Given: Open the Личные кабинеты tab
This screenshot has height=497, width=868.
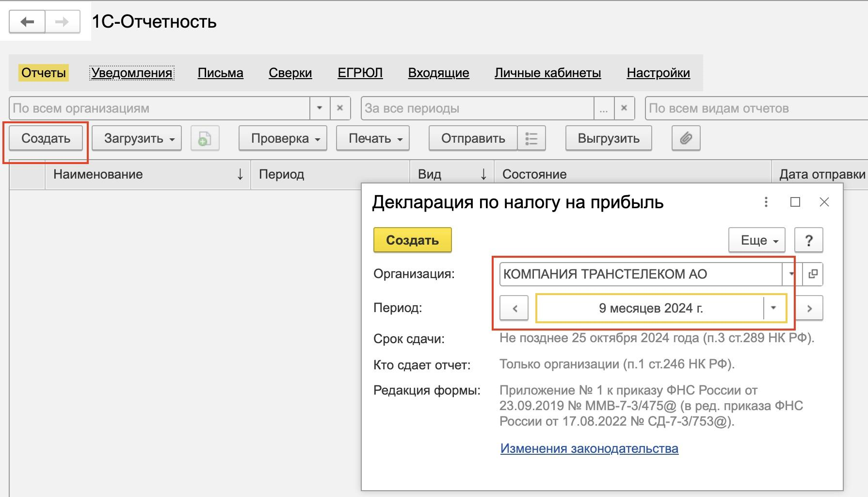Looking at the screenshot, I should click(x=548, y=73).
